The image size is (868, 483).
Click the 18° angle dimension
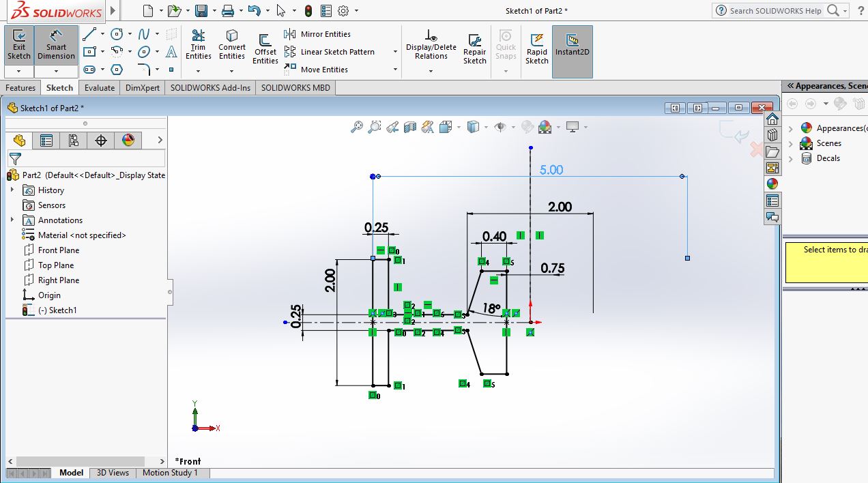(491, 308)
